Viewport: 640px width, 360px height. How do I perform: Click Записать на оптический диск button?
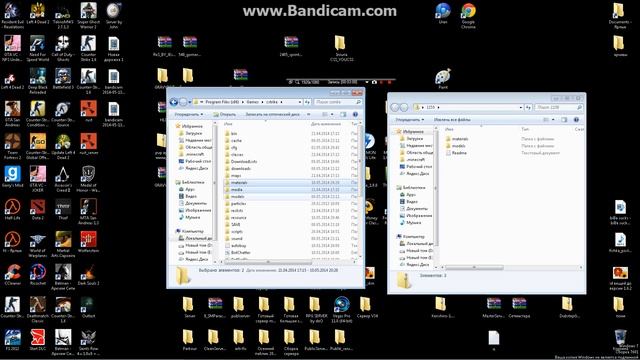click(x=272, y=114)
